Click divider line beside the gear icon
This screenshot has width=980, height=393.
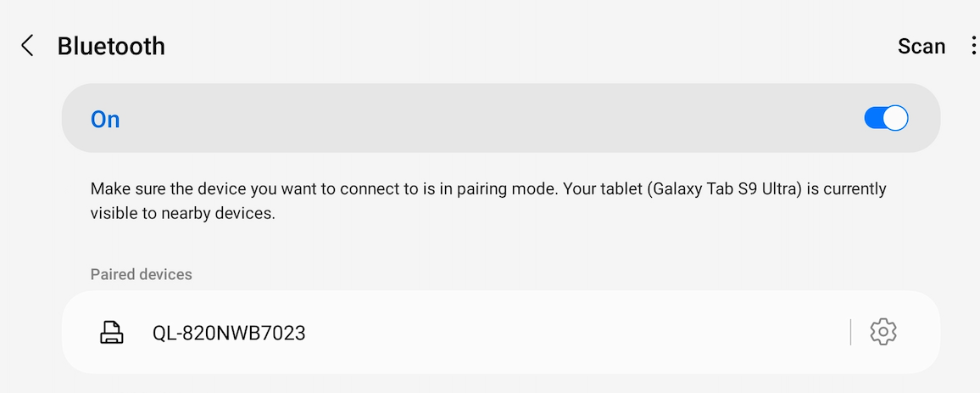coord(850,332)
